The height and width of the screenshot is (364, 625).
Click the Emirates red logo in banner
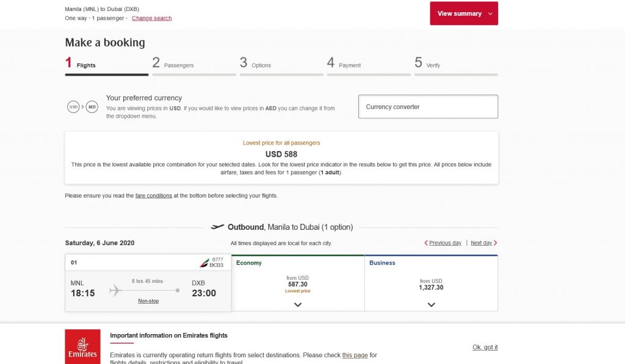83,347
